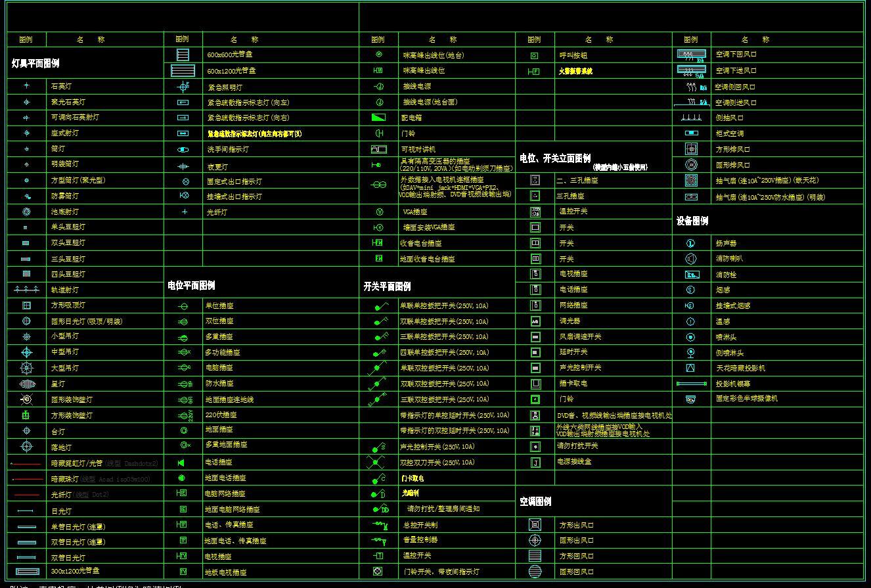Click the 方形排风口 symbol
This screenshot has height=588, width=871.
[x=691, y=149]
